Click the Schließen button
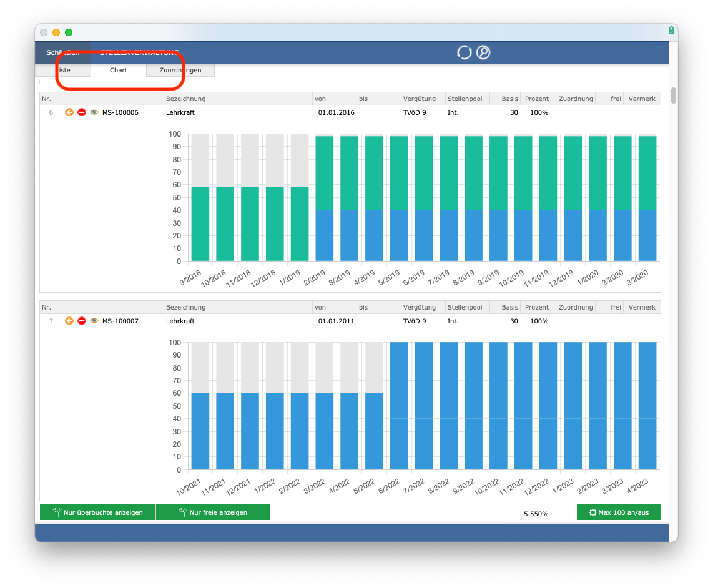This screenshot has height=588, width=713. coord(63,53)
